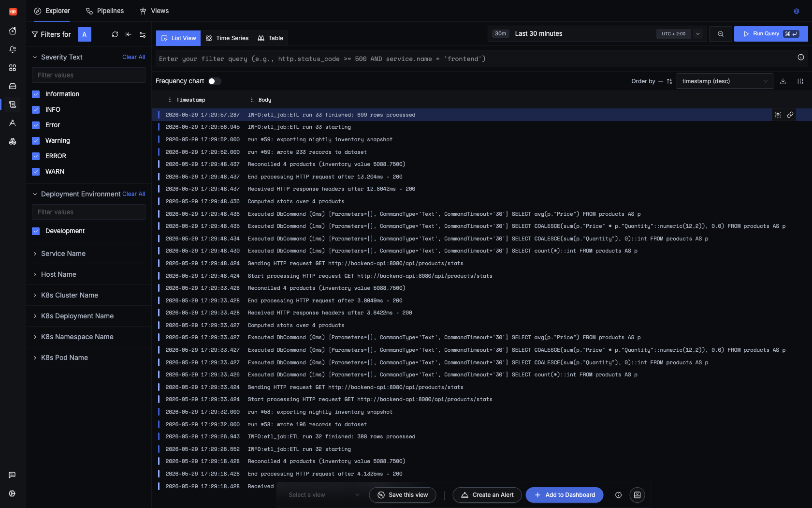Screen dimensions: 812x508
Task: Open the inbox tray icon in sidebar
Action: tap(13, 86)
